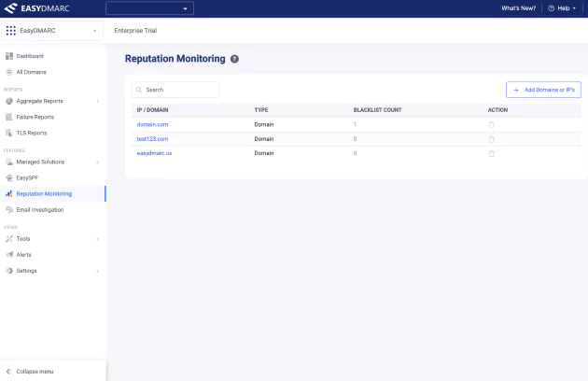Click the TLS Reports icon
Image resolution: width=588 pixels, height=381 pixels.
coord(9,133)
